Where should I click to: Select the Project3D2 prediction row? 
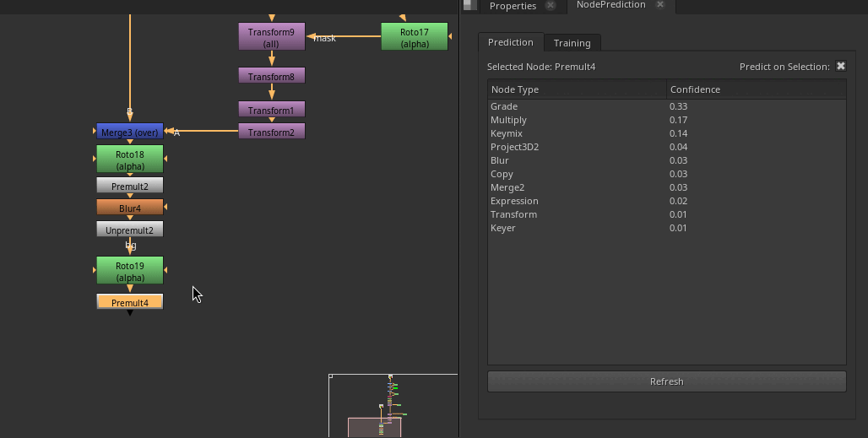pos(666,147)
